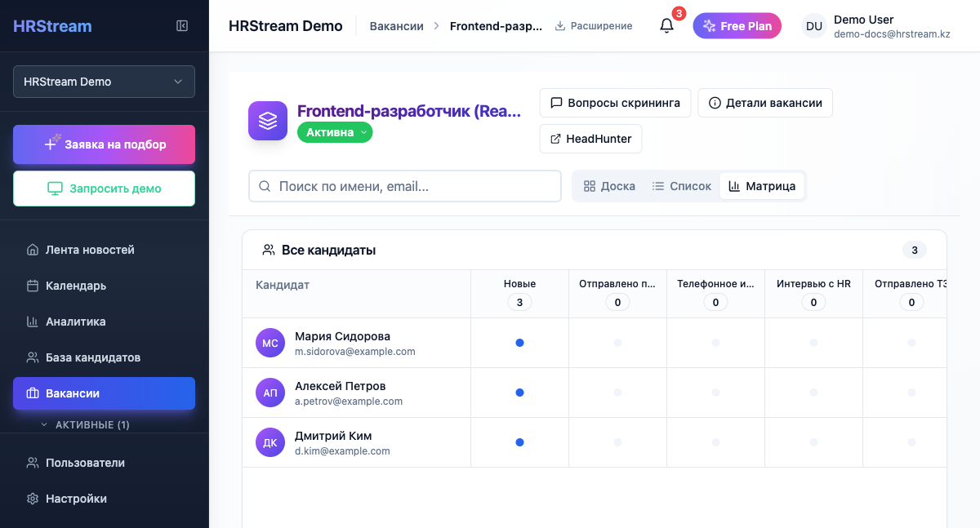Click the DU user avatar
This screenshot has height=528, width=980.
coord(814,26)
